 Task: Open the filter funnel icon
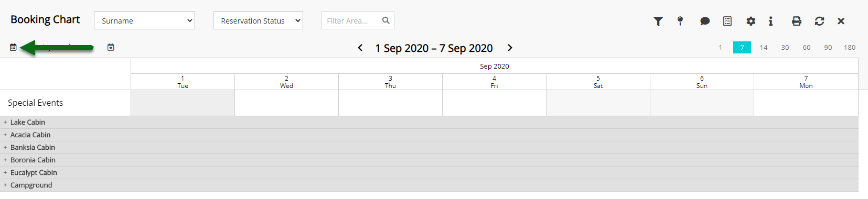[658, 21]
